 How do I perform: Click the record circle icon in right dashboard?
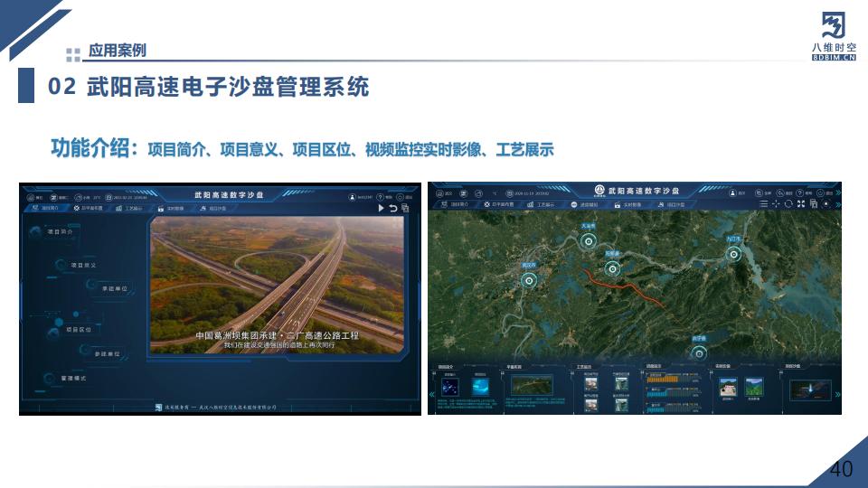coord(826,204)
